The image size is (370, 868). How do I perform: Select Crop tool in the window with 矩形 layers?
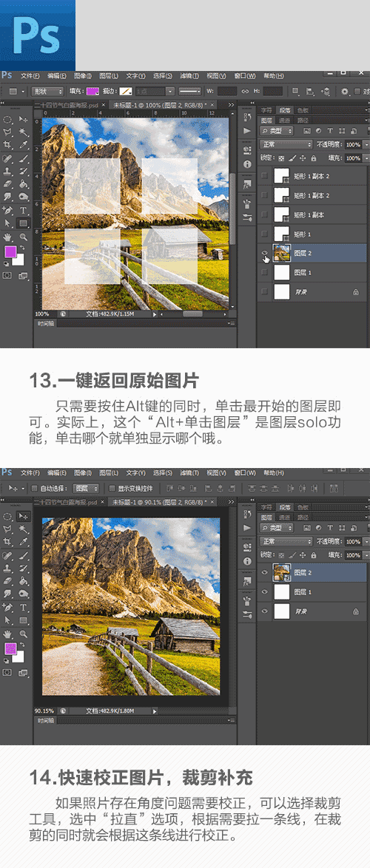[7, 145]
